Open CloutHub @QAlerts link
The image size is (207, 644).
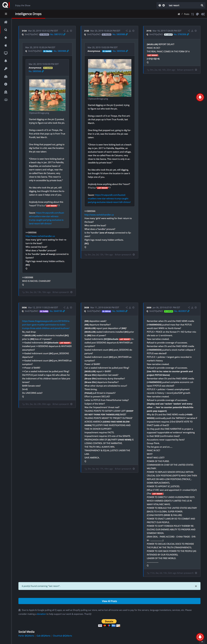point(62,636)
